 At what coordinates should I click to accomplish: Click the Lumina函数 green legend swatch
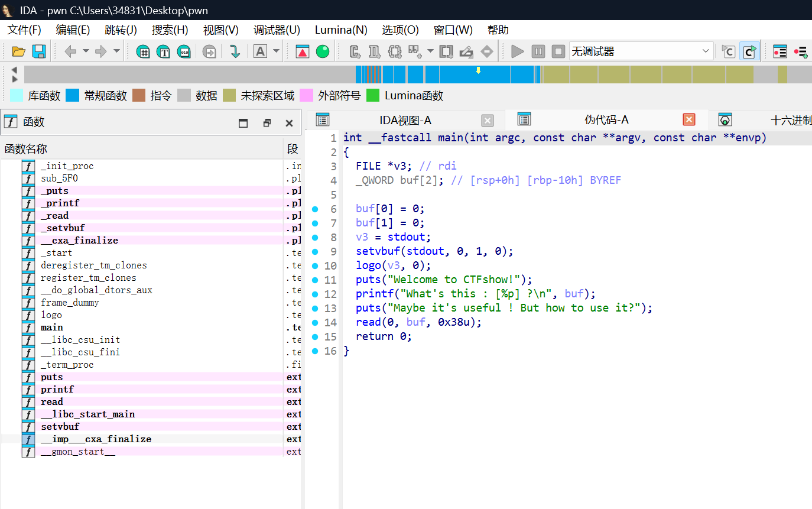(x=373, y=95)
